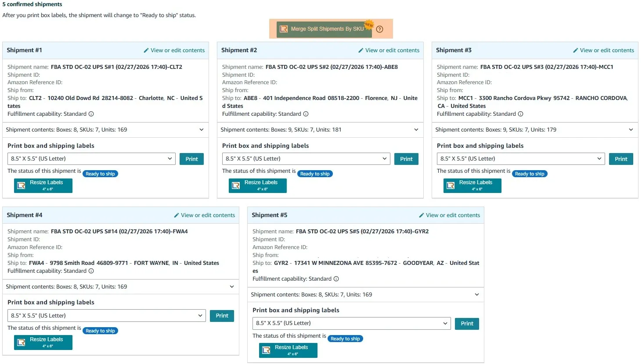The image size is (642, 364).
Task: Select shipment name ending ABE8
Action: pyautogui.click(x=332, y=67)
